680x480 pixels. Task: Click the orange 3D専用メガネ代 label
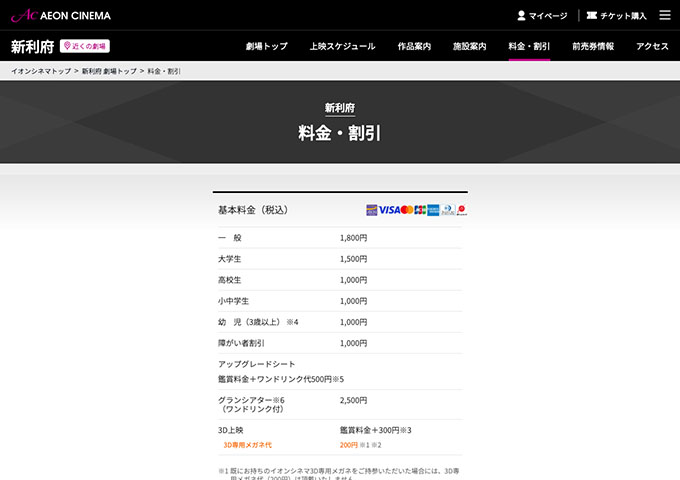pos(248,445)
